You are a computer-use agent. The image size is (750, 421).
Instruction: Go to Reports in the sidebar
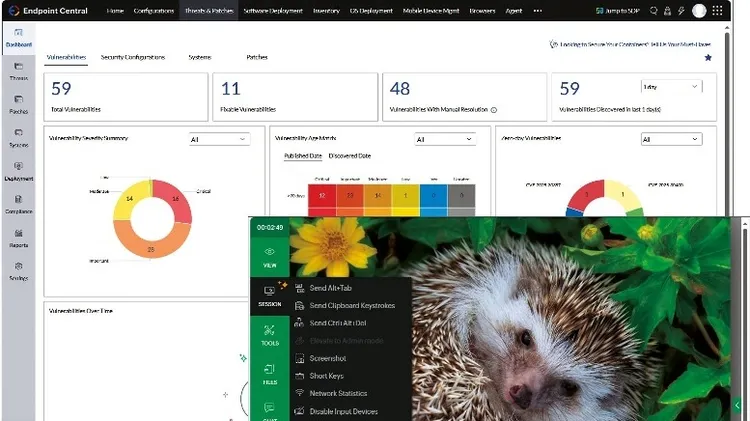[x=18, y=236]
